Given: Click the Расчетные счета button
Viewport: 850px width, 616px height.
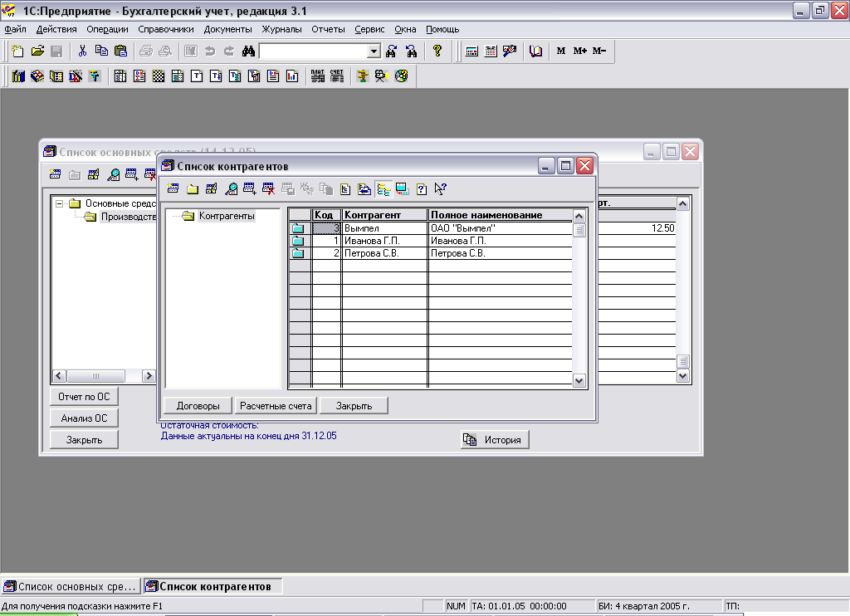Looking at the screenshot, I should click(275, 406).
